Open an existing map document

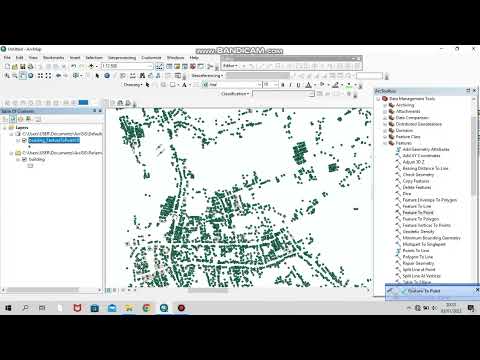pos(15,66)
